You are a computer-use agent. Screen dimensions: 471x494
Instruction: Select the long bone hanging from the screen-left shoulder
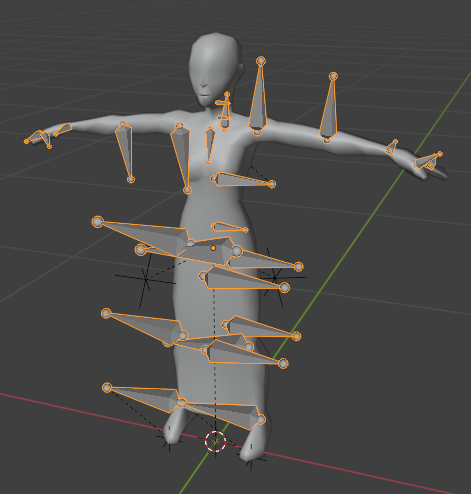(x=181, y=158)
